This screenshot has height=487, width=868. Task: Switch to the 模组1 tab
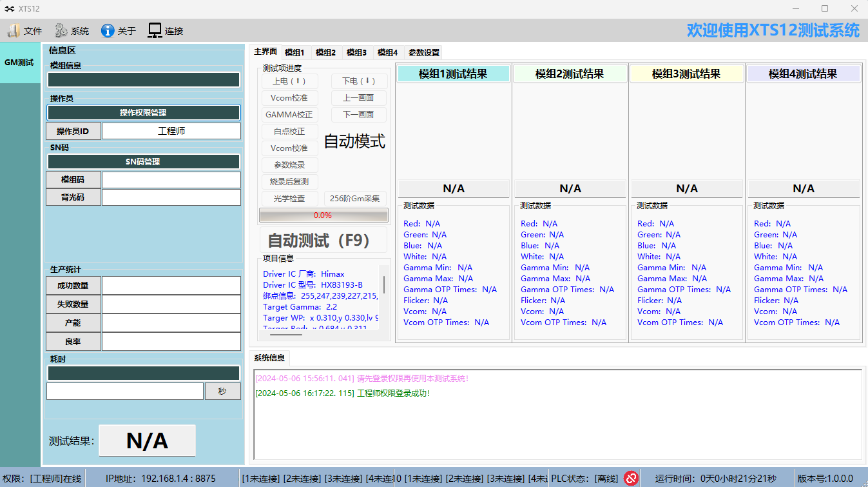294,53
